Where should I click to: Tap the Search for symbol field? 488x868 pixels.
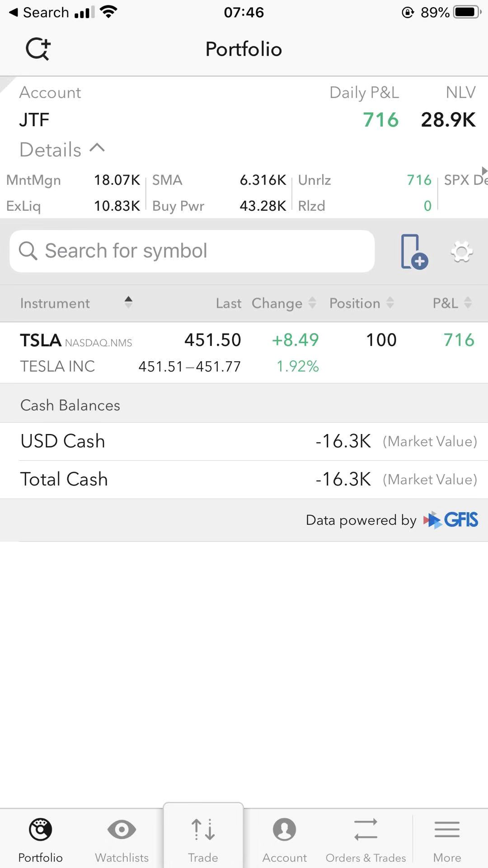point(192,251)
